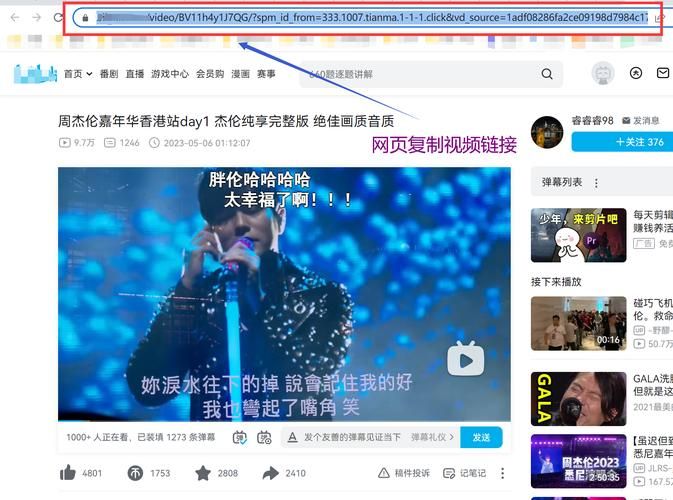This screenshot has height=500, width=673.
Task: Reload the page with refresh icon
Action: tap(58, 17)
